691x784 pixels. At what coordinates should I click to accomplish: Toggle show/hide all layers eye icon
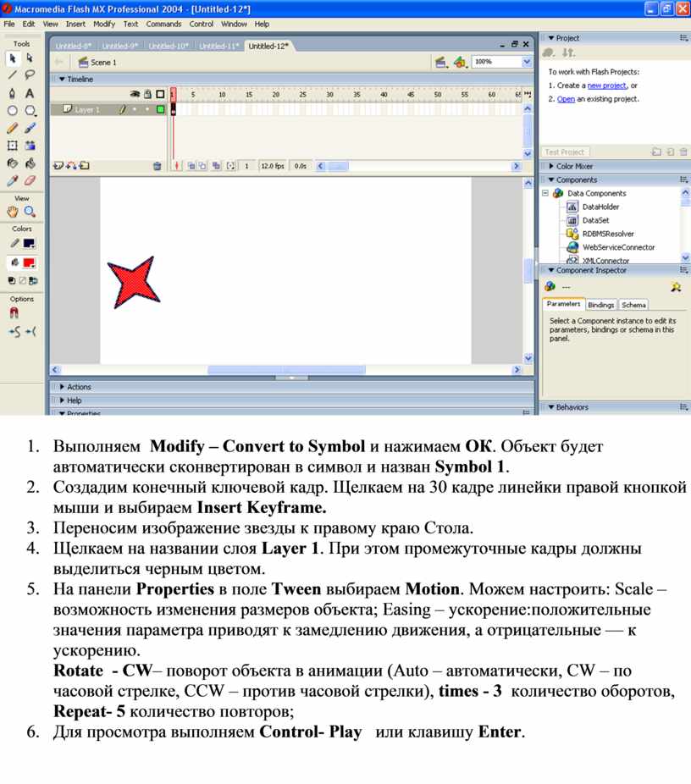tap(135, 94)
